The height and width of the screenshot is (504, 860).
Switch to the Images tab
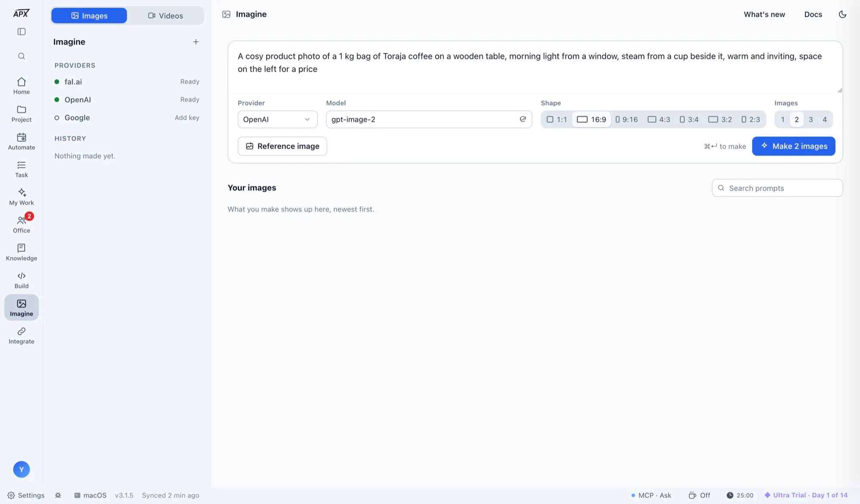pyautogui.click(x=89, y=15)
